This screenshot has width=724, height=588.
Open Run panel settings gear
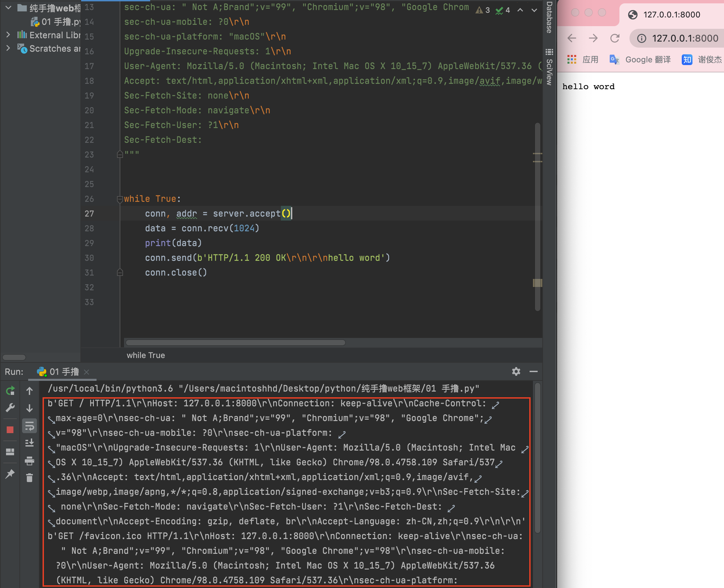(516, 371)
